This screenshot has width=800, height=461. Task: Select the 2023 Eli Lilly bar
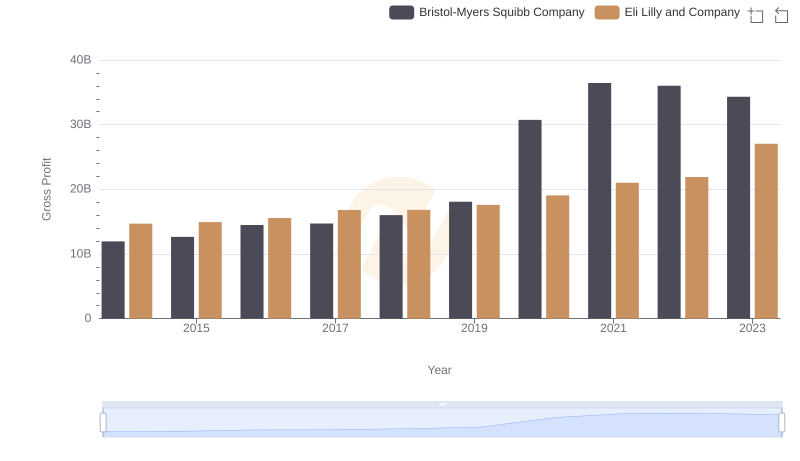pos(766,231)
